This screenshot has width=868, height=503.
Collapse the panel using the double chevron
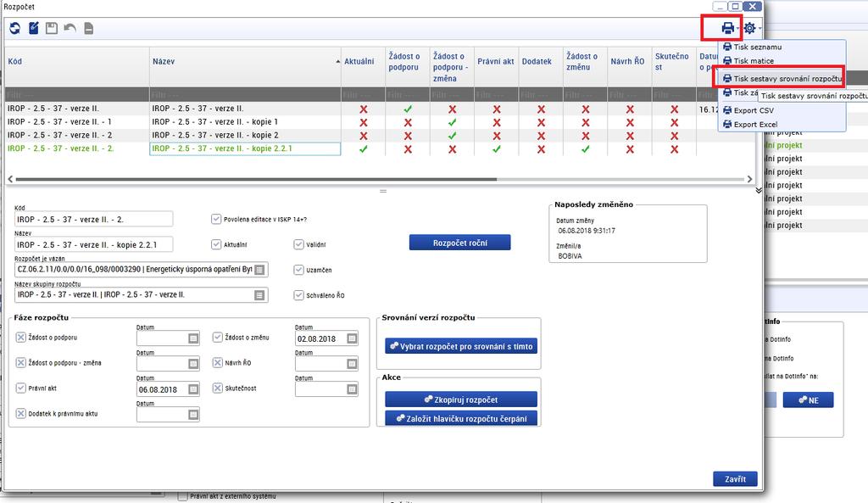[x=759, y=191]
